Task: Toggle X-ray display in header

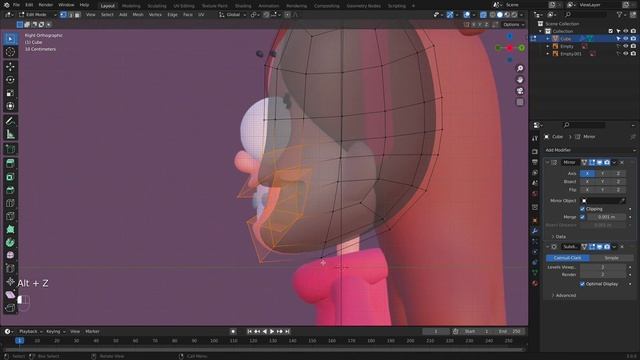Action: point(483,15)
